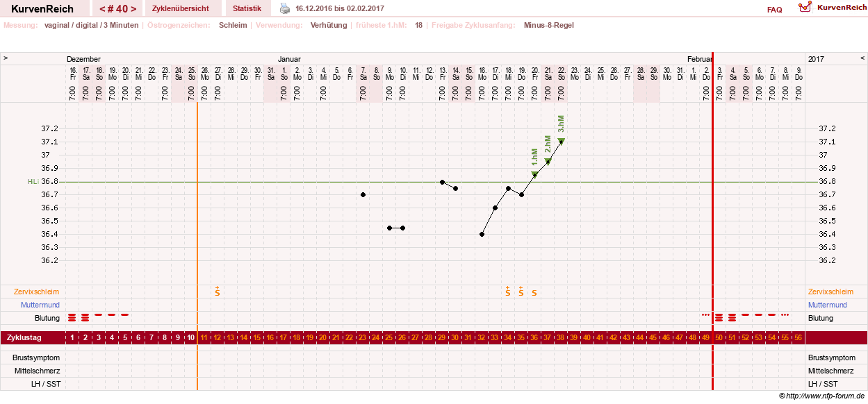Select cycle day 56 in Zyklustag row

(x=799, y=337)
